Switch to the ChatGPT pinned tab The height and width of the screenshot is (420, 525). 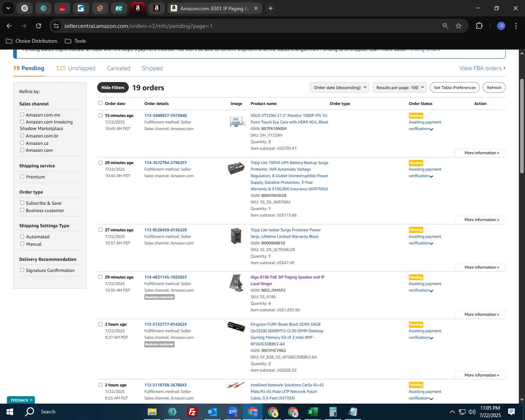coord(25,8)
